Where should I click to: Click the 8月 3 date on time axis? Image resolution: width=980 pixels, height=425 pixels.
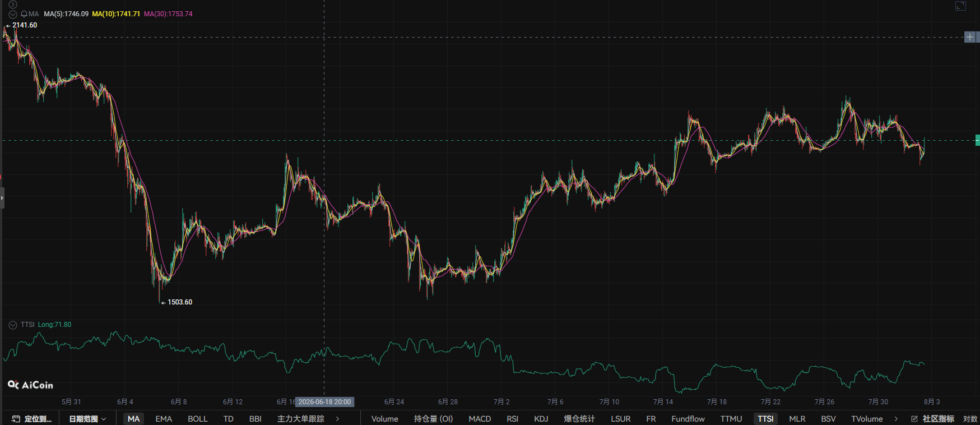[x=932, y=402]
